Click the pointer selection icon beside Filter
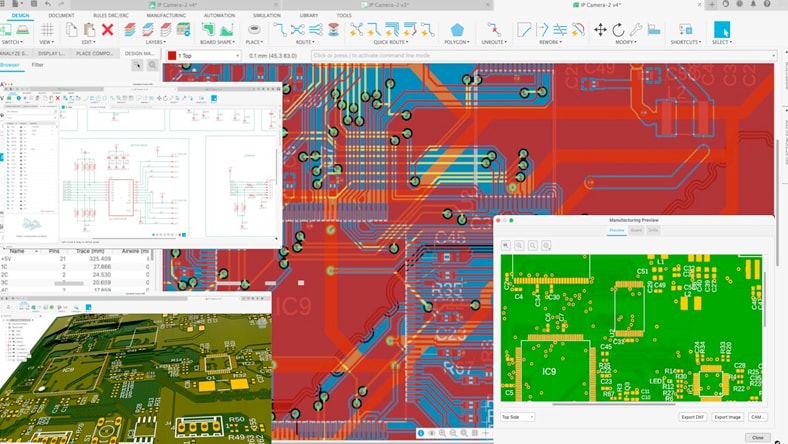The width and height of the screenshot is (788, 444). (x=137, y=65)
